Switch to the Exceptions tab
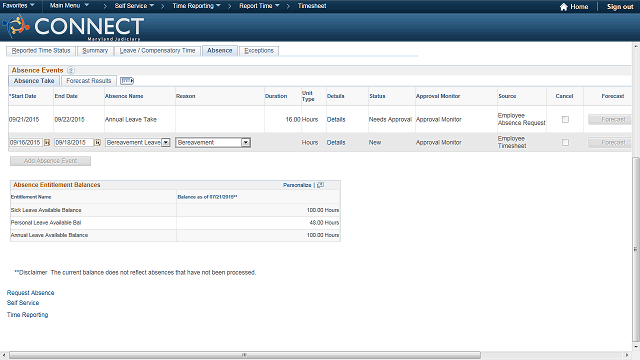This screenshot has width=640, height=360. pyautogui.click(x=259, y=51)
